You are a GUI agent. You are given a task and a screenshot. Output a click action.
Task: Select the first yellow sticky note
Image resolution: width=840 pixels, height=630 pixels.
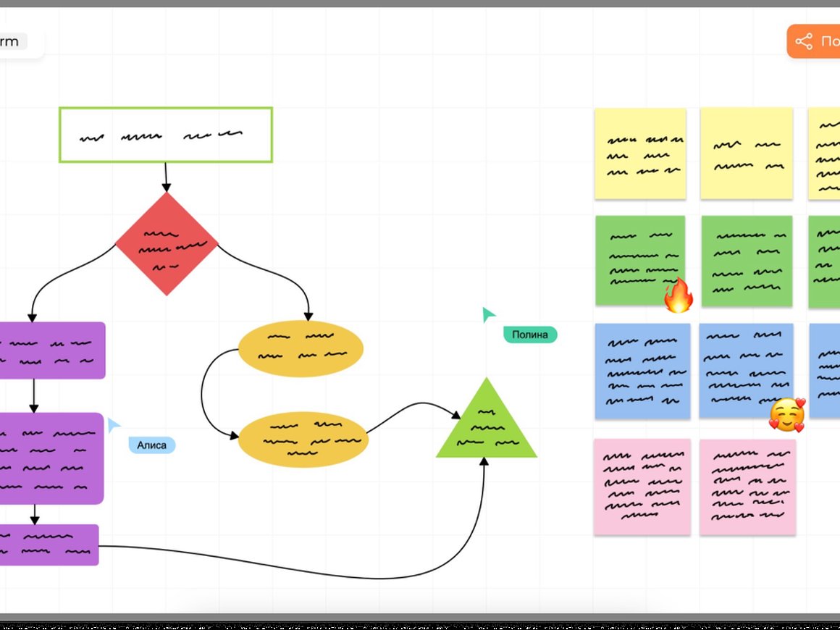tap(640, 154)
